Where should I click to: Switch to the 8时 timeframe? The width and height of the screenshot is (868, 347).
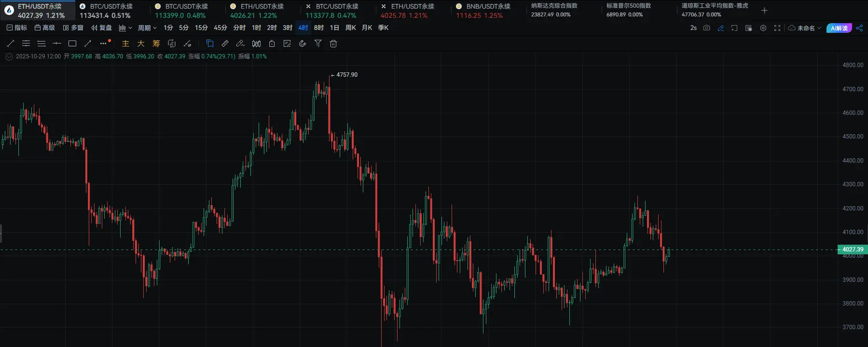click(319, 28)
